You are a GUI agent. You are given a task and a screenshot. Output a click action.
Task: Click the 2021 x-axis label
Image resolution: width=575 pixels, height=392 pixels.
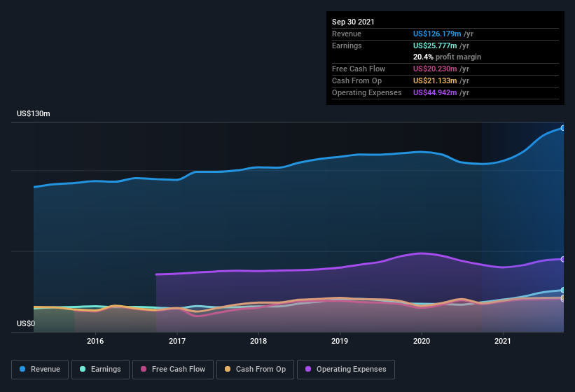click(x=503, y=341)
